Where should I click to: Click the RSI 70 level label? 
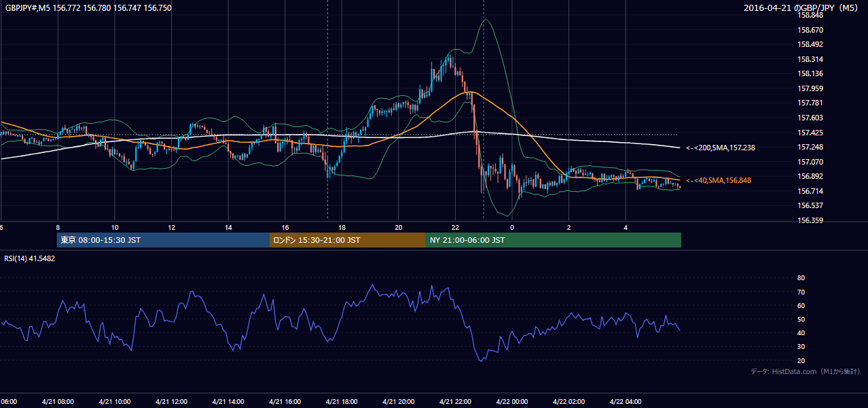pyautogui.click(x=801, y=292)
